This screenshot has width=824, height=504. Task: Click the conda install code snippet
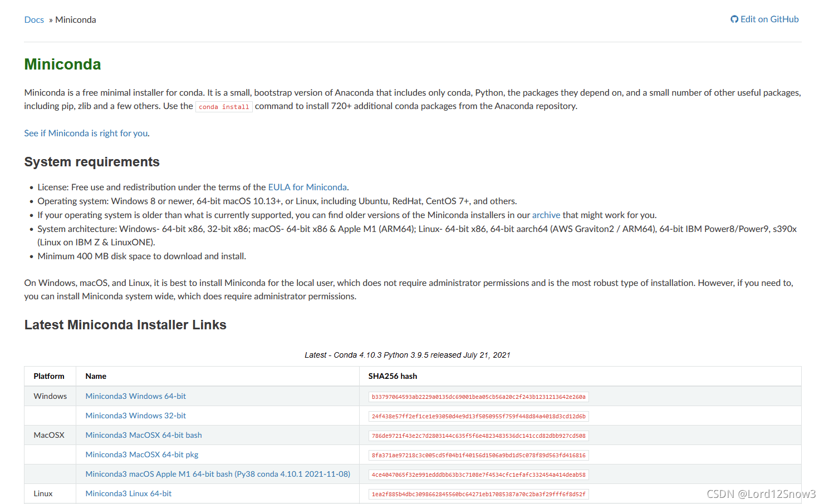224,107
